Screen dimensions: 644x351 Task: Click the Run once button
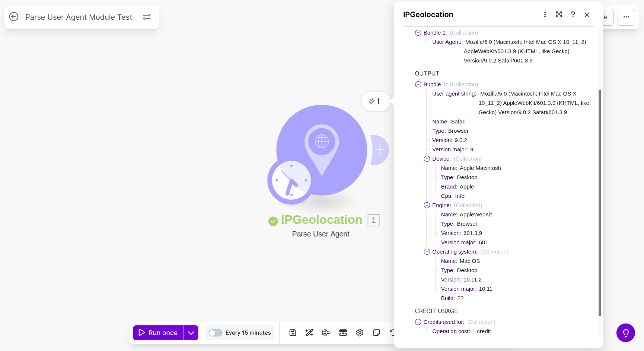(158, 333)
